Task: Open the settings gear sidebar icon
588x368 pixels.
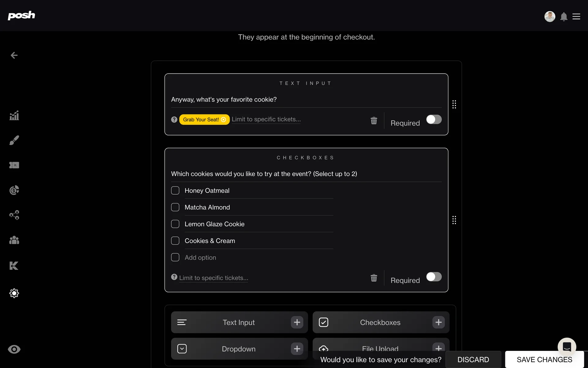Action: tap(14, 293)
